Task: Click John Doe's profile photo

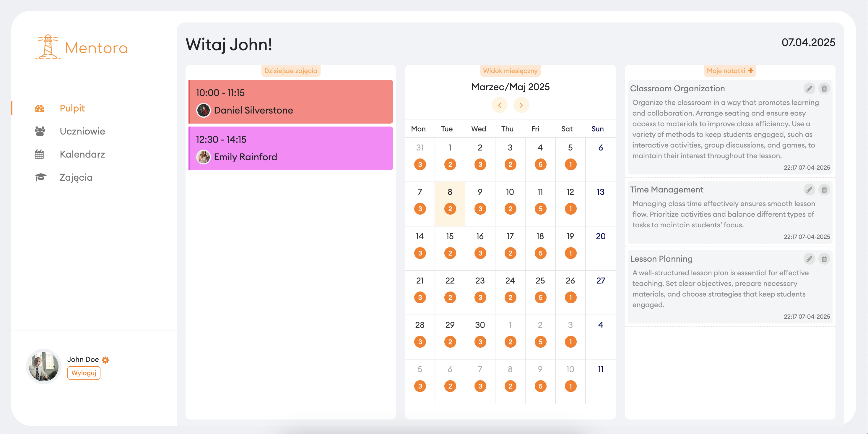Action: coord(43,367)
